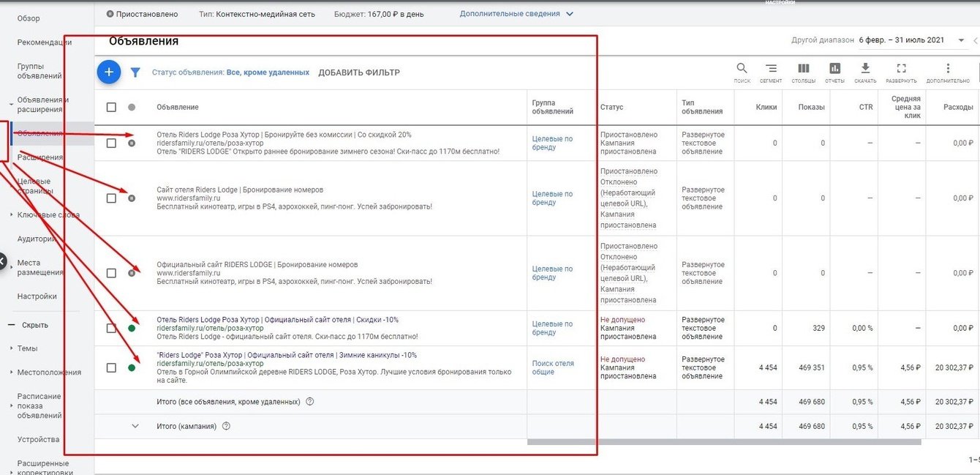The width and height of the screenshot is (980, 475).
Task: Click the minus icon beside 'Скрыть'
Action: coord(11,325)
